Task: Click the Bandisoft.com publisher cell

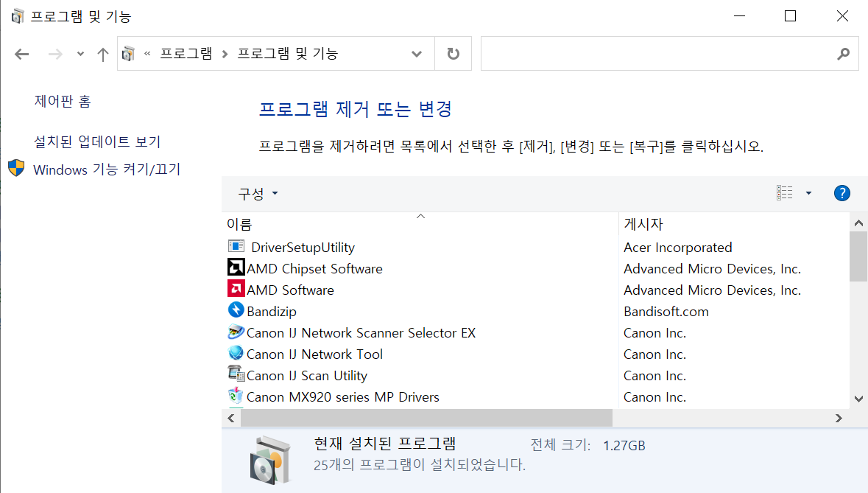Action: pos(666,312)
